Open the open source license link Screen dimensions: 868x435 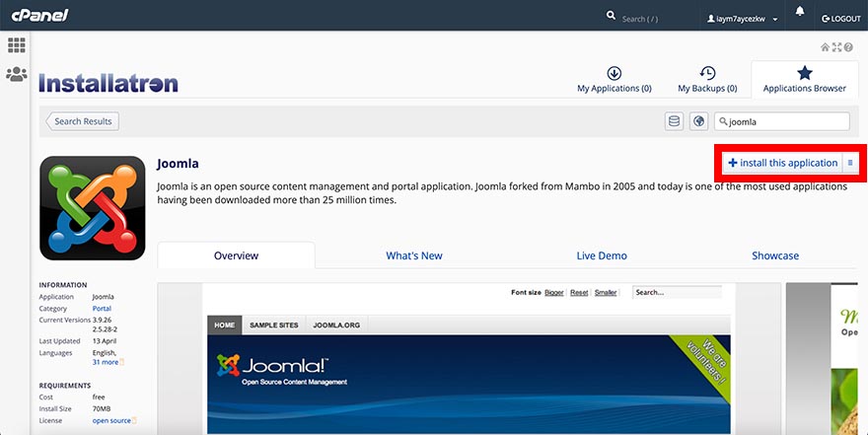[x=111, y=420]
